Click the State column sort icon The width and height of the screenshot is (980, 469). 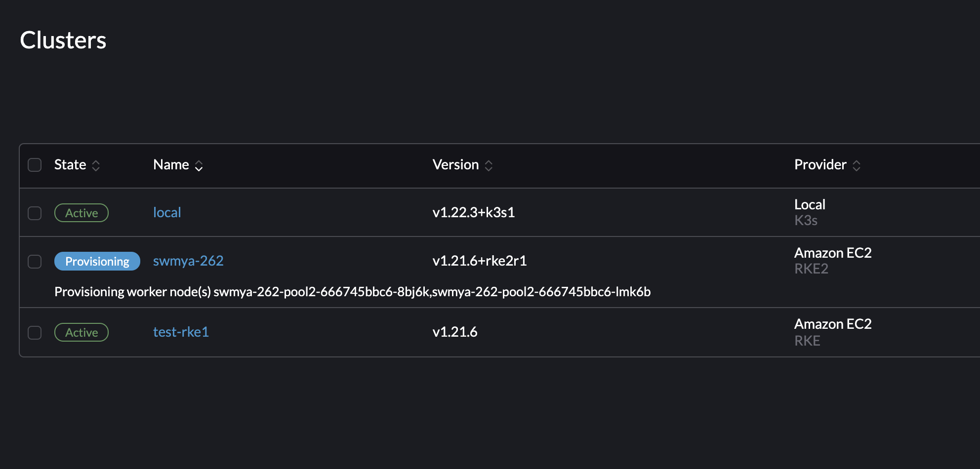click(x=97, y=165)
